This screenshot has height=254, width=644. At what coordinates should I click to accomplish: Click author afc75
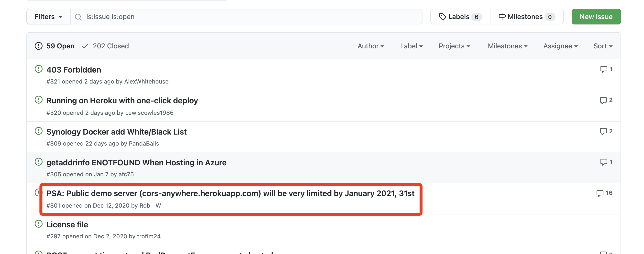[126, 174]
